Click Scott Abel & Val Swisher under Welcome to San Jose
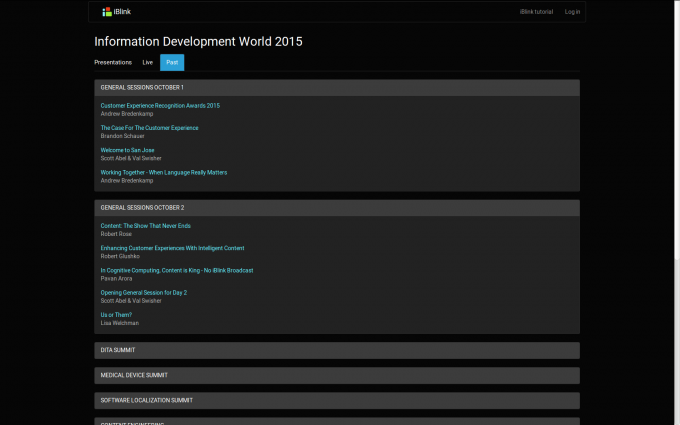680x425 pixels. pyautogui.click(x=131, y=158)
